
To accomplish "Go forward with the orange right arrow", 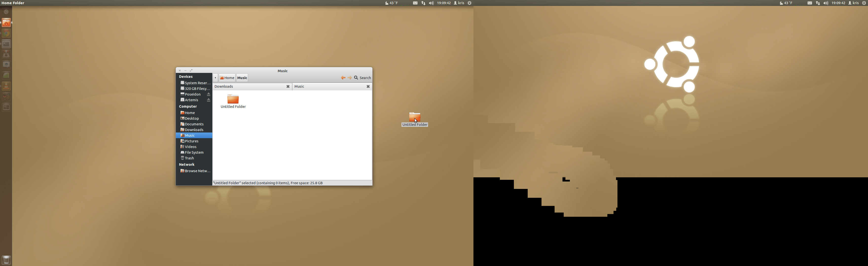I will click(x=350, y=78).
